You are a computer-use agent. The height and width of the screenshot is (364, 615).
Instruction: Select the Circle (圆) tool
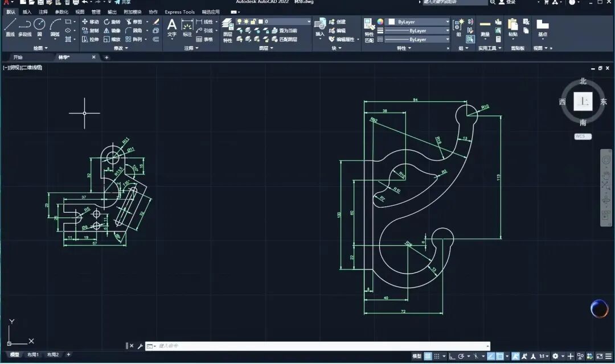click(x=39, y=26)
